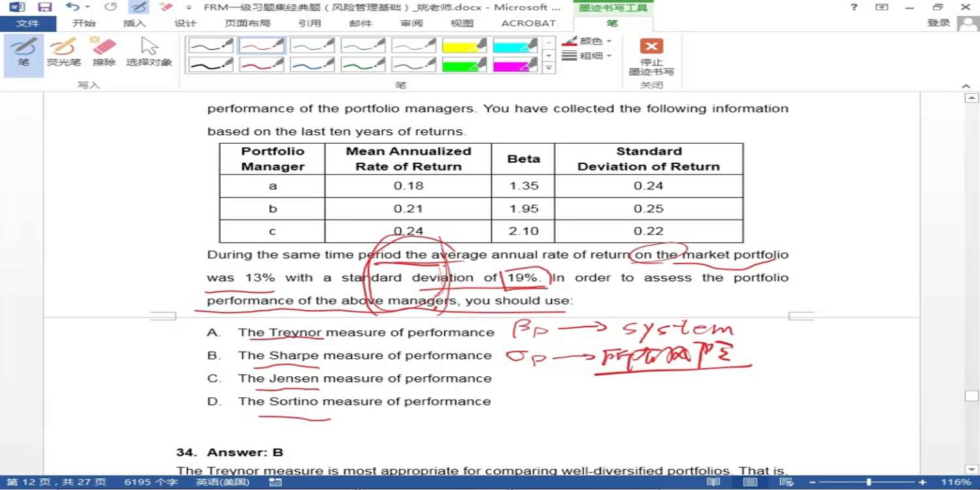The height and width of the screenshot is (490, 980).
Task: Switch to the 页面布局 ribbon tab
Action: coord(248,24)
